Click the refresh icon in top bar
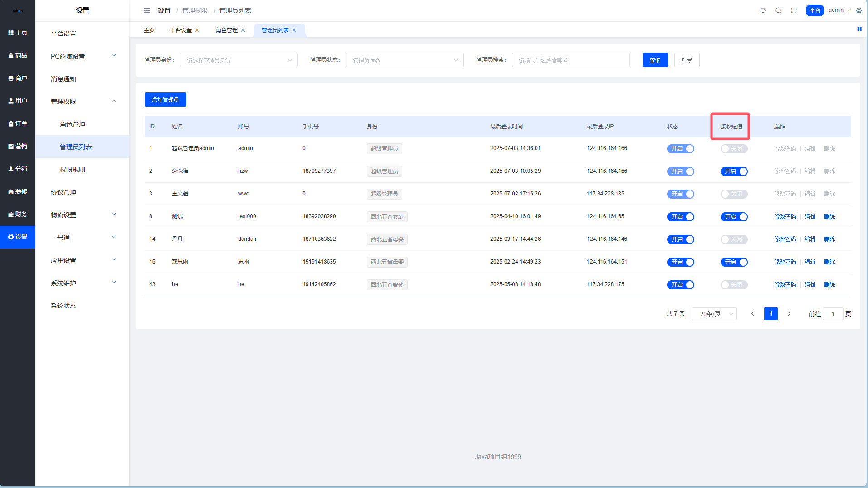The height and width of the screenshot is (488, 868). coord(763,10)
